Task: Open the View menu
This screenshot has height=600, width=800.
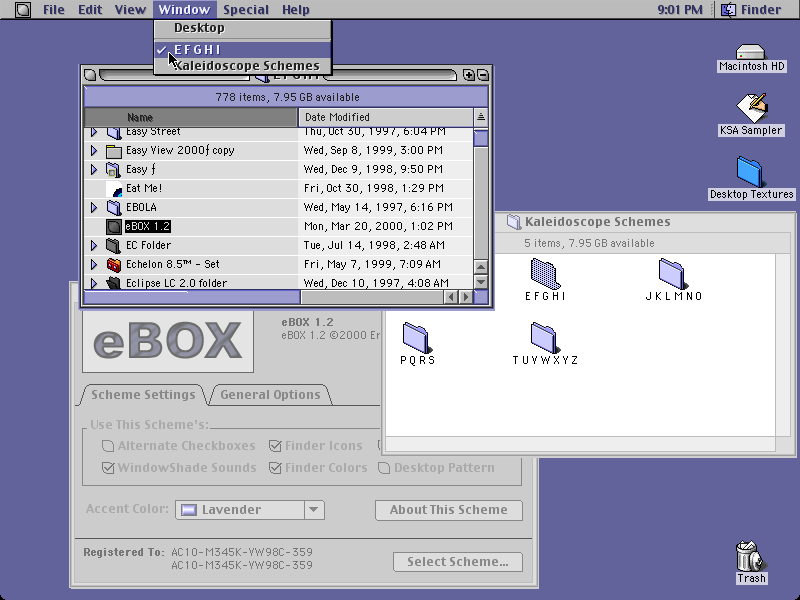Action: tap(130, 9)
